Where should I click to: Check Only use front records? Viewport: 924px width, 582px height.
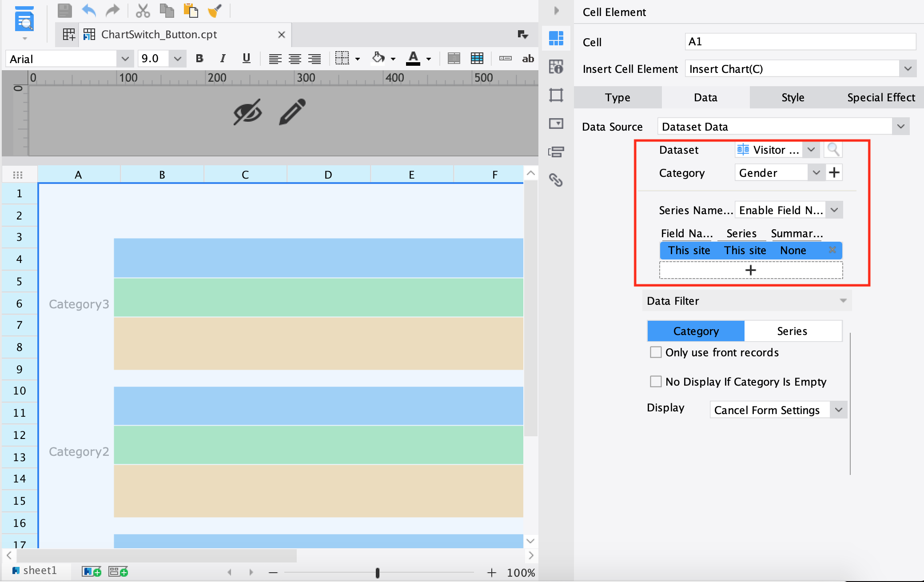pyautogui.click(x=656, y=352)
